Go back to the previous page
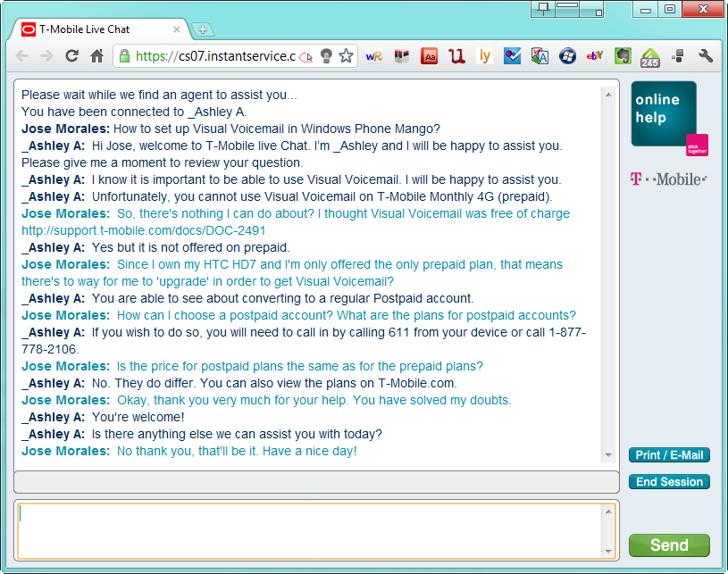Image resolution: width=728 pixels, height=574 pixels. [x=21, y=56]
